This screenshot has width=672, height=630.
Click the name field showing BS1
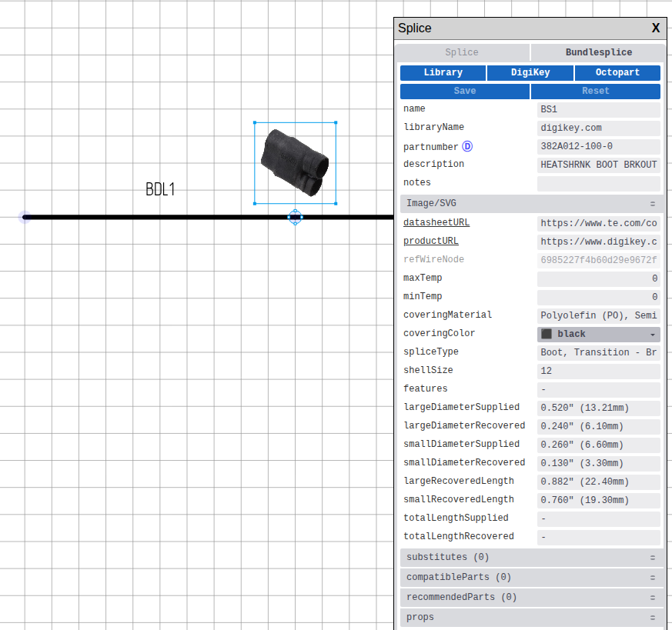coord(598,109)
